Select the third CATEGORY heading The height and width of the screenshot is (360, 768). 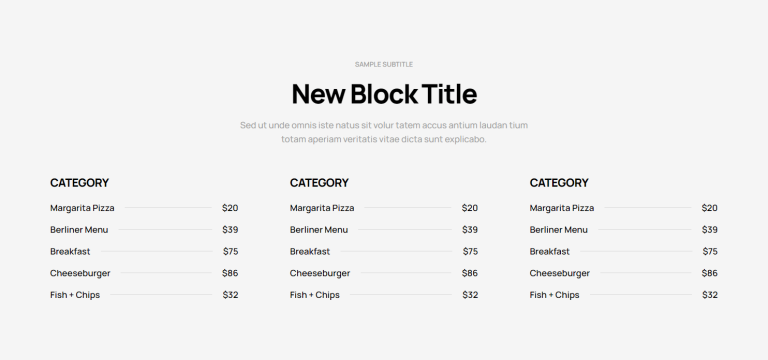click(x=559, y=183)
